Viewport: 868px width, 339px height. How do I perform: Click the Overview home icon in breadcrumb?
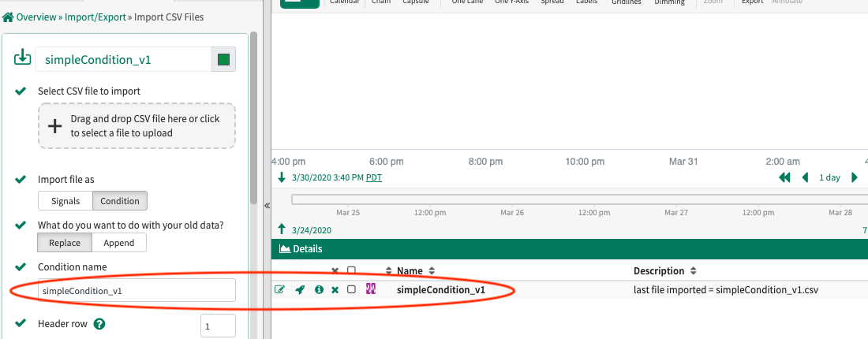9,17
